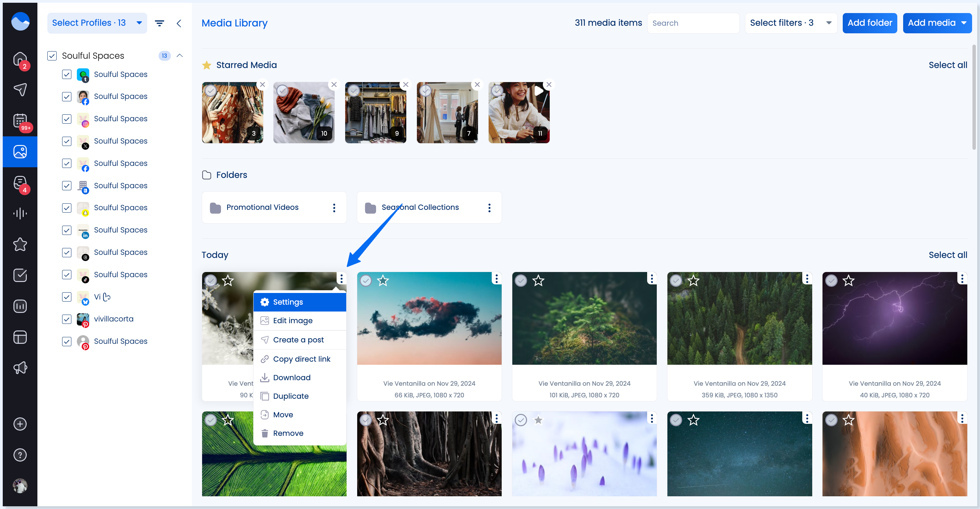The image size is (980, 509).
Task: Open the megaphone advertising icon in sidebar
Action: (20, 368)
